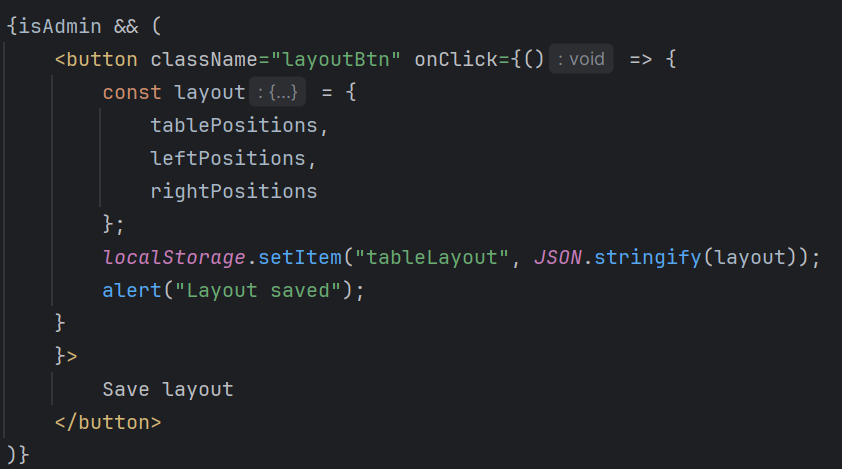Click the isAdmin variable on first line
The width and height of the screenshot is (842, 469).
[58, 27]
